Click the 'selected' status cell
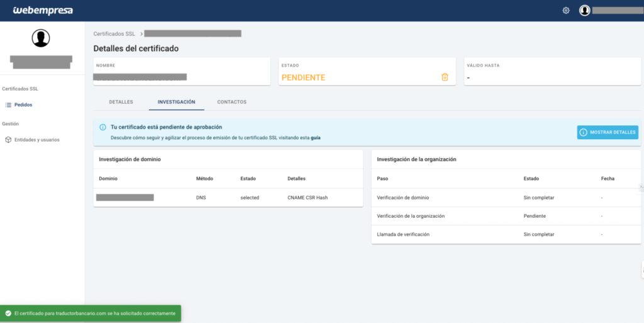Screen dimensions: 644x323 (250, 198)
